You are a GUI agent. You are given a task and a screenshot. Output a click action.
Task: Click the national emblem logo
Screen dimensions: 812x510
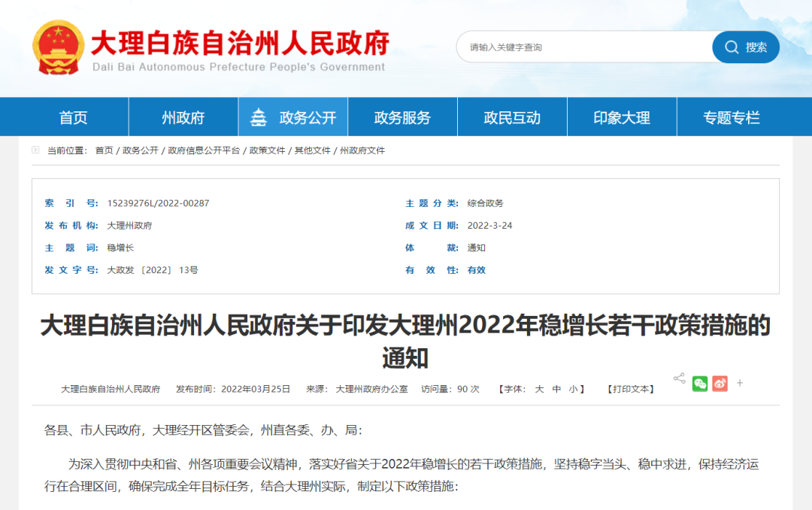(58, 47)
